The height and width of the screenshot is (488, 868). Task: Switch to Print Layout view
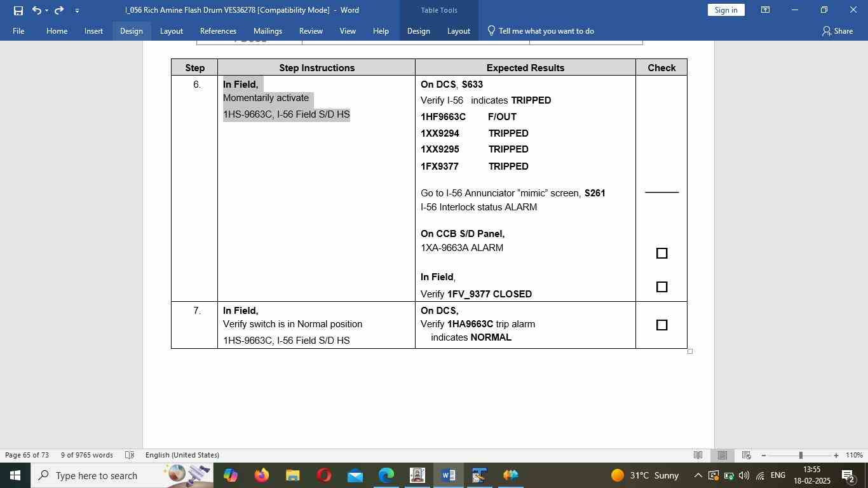(722, 455)
